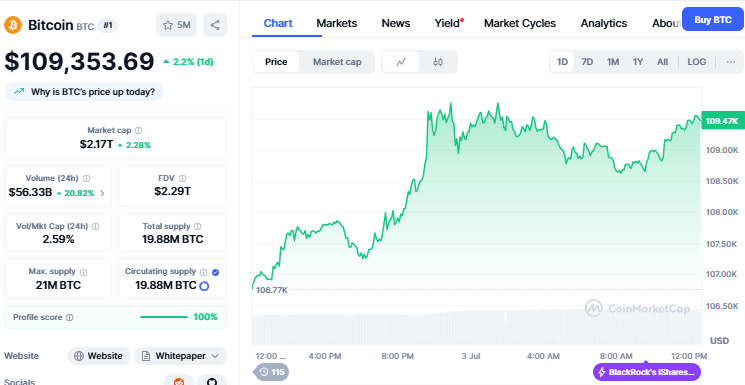Click the FDV info icon
745x385 pixels.
pos(182,179)
